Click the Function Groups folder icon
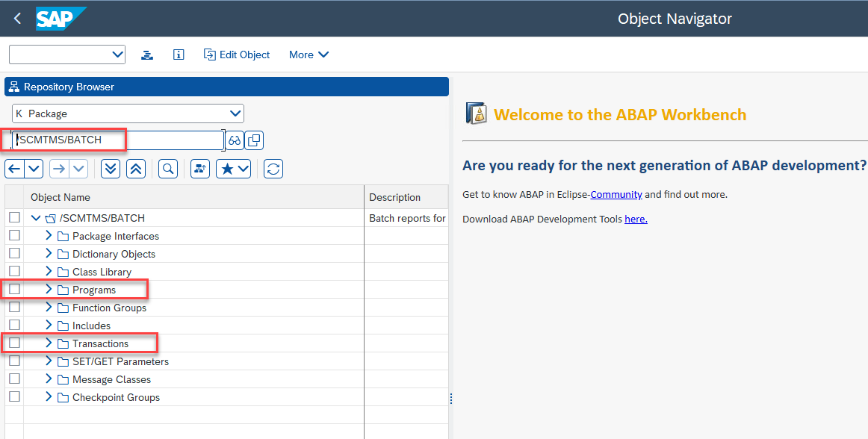Viewport: 868px width, 439px height. [x=63, y=308]
